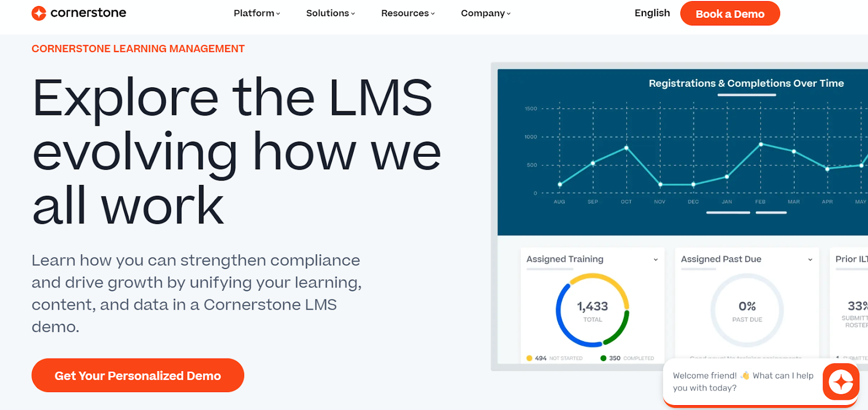The height and width of the screenshot is (410, 868).
Task: Open the Company menu
Action: point(486,13)
